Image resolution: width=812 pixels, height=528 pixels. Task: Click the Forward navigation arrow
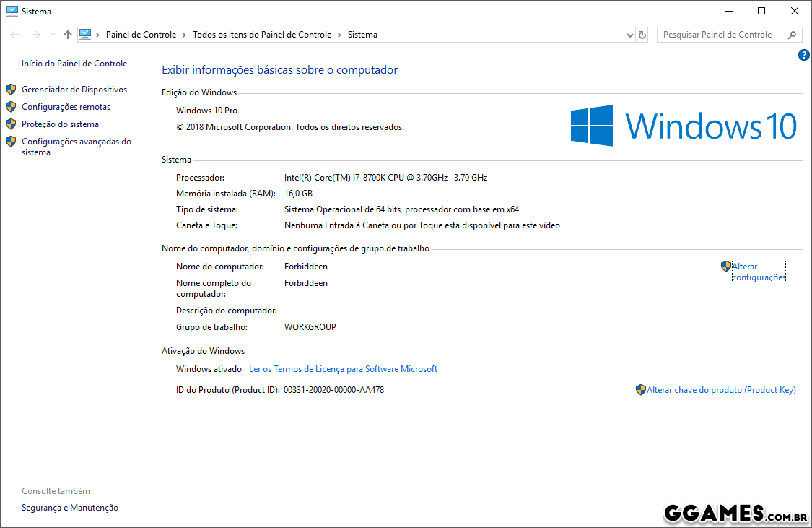(x=35, y=35)
